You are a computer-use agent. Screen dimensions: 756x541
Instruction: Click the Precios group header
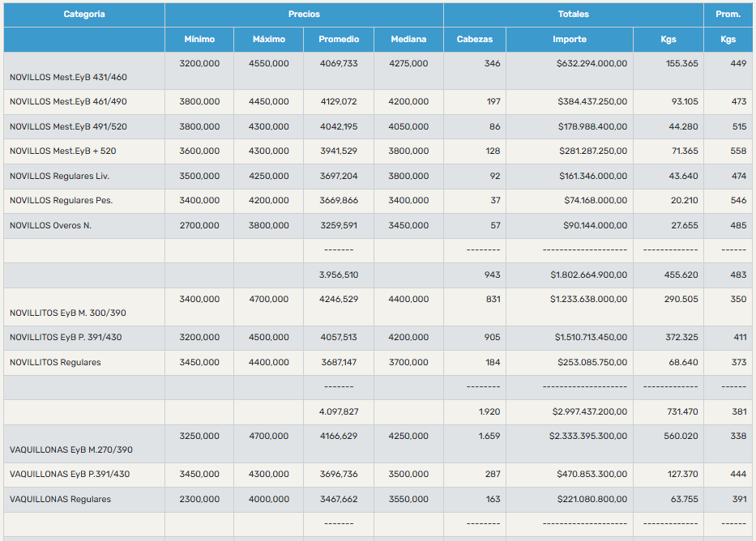304,15
